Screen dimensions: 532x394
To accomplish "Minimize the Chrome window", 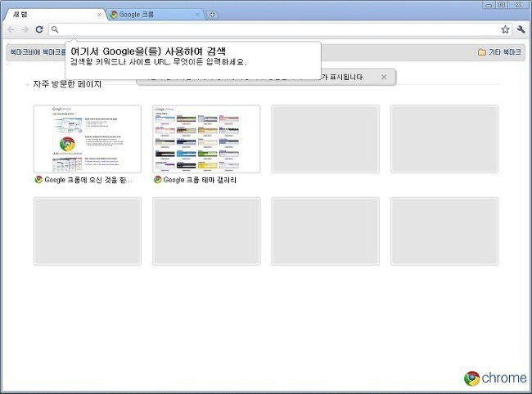I will (x=489, y=5).
